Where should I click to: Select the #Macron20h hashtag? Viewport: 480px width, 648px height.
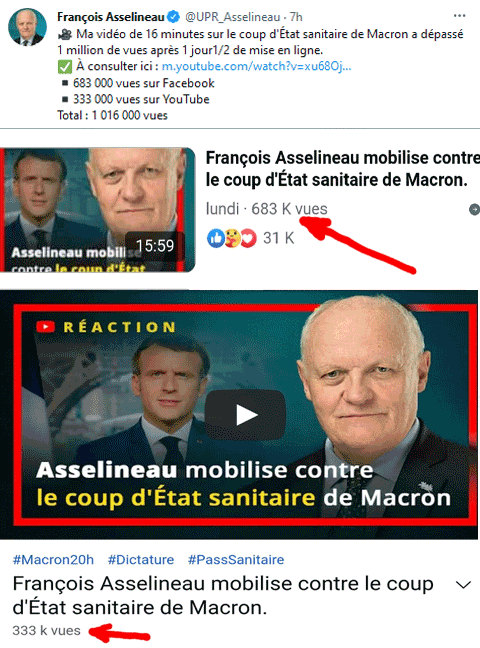pyautogui.click(x=53, y=560)
